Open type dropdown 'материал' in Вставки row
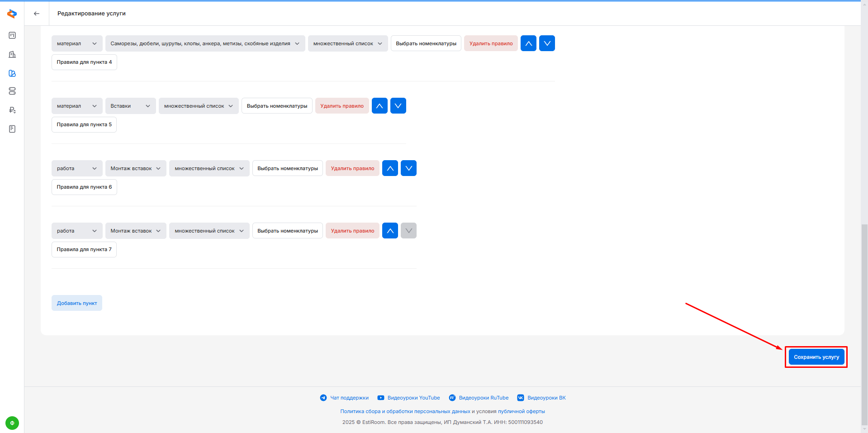The width and height of the screenshot is (868, 433). (77, 106)
